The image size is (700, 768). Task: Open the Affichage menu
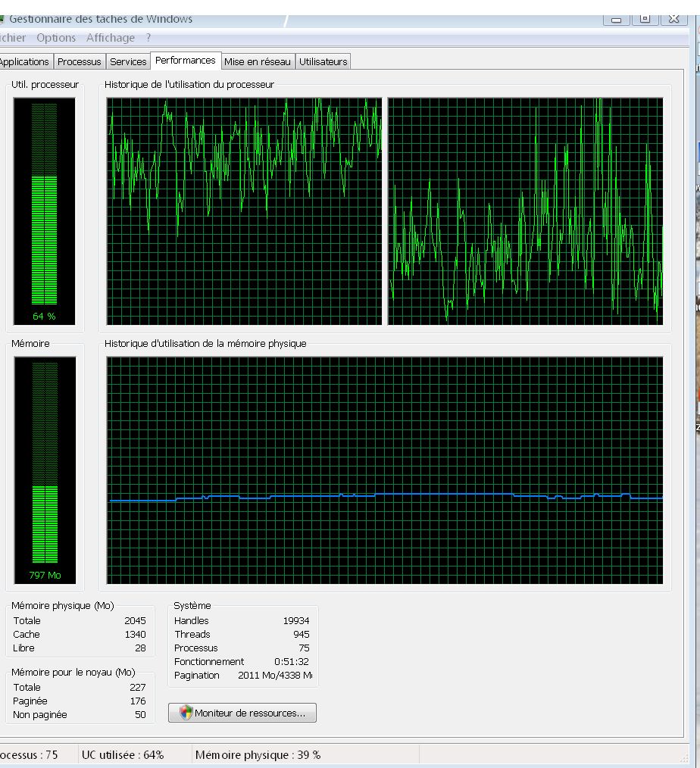tap(110, 38)
